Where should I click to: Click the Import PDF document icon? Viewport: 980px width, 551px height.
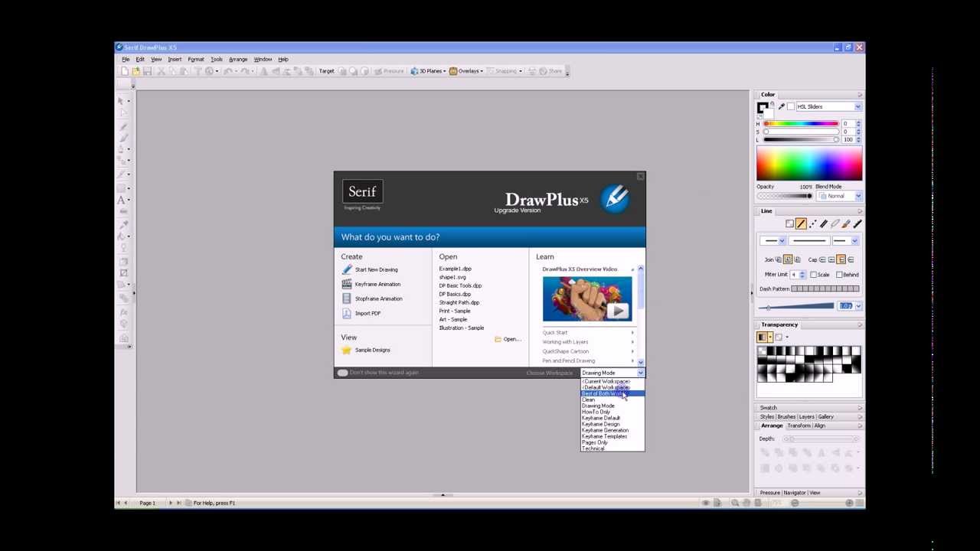point(347,313)
